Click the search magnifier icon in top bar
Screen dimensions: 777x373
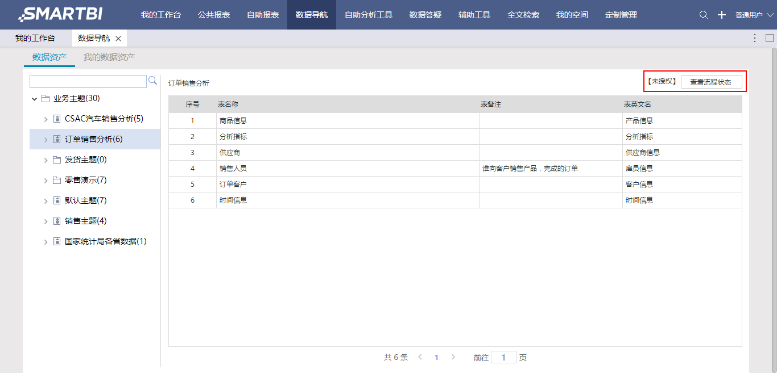[x=703, y=15]
